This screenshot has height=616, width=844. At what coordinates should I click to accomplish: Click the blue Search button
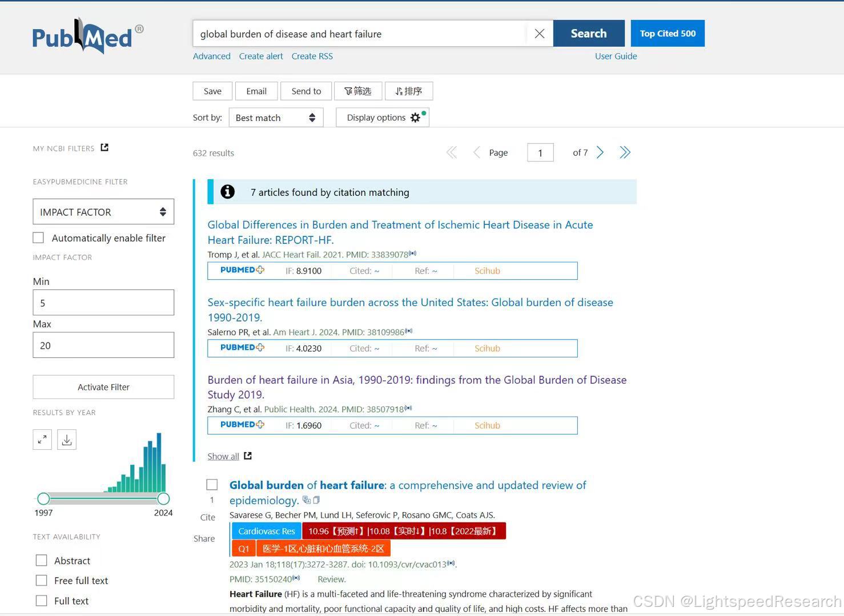tap(589, 34)
